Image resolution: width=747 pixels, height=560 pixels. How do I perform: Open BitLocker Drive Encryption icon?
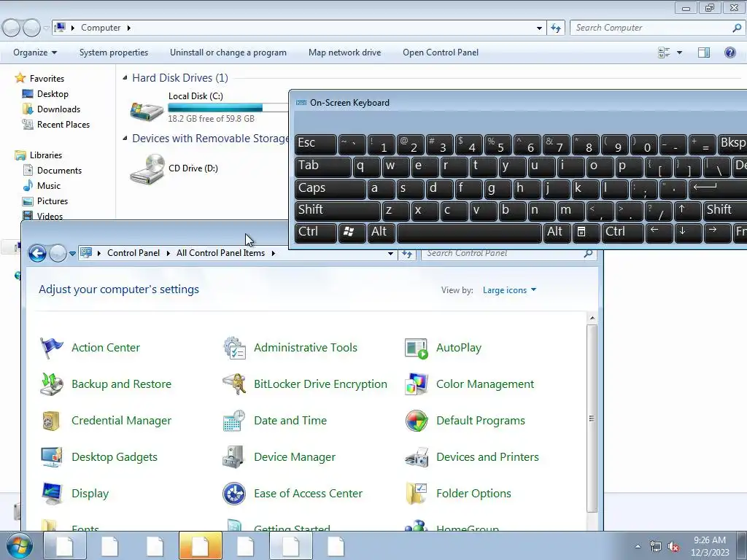click(234, 384)
